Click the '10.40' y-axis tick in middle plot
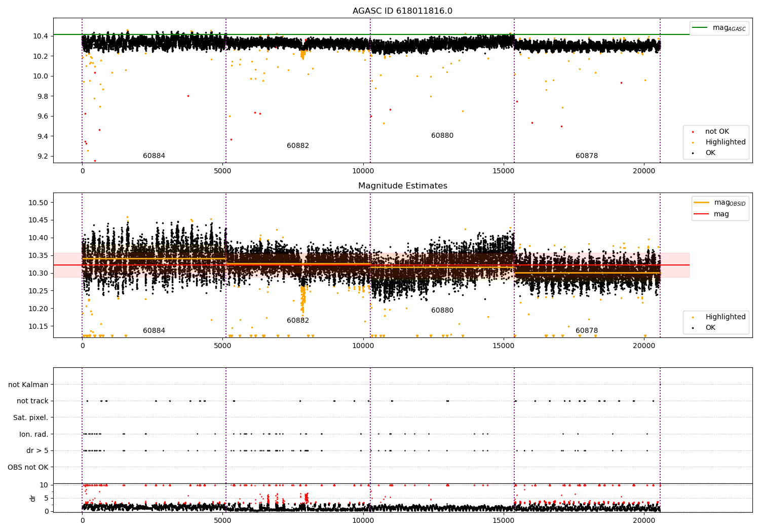 (x=39, y=238)
